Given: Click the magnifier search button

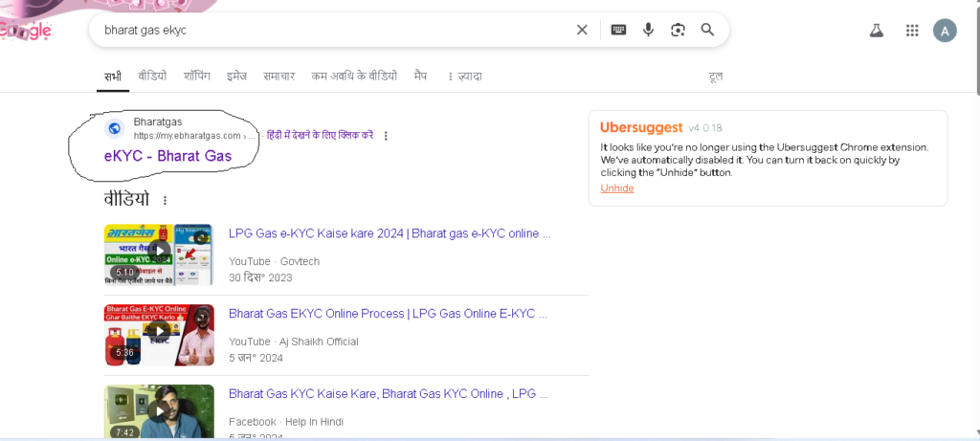Looking at the screenshot, I should pyautogui.click(x=707, y=30).
